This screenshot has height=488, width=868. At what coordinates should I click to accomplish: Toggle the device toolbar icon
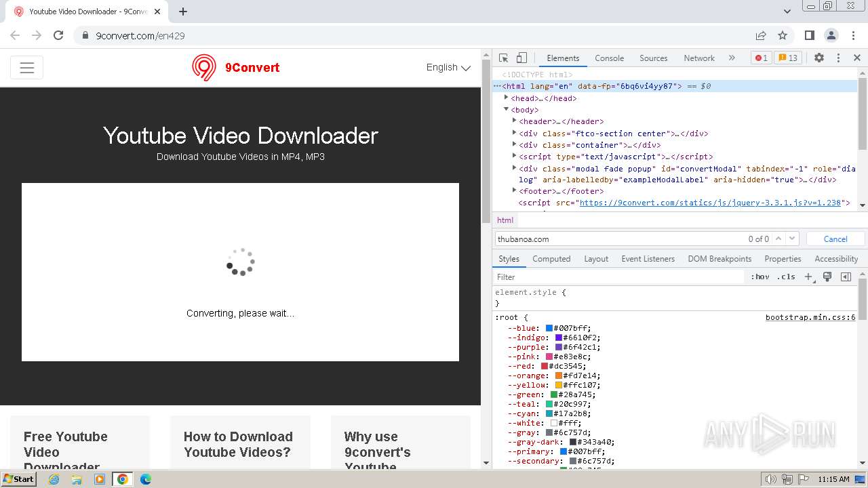[x=521, y=58]
